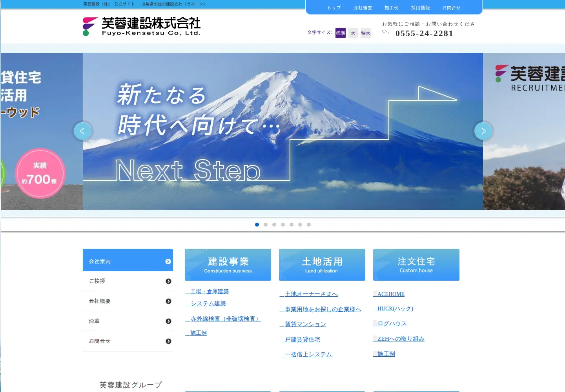This screenshot has height=392, width=565.
Task: Set font size to 標準
Action: pos(341,33)
